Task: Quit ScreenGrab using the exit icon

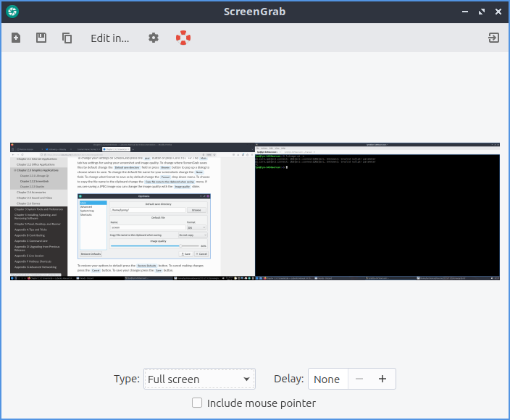Action: pyautogui.click(x=493, y=38)
